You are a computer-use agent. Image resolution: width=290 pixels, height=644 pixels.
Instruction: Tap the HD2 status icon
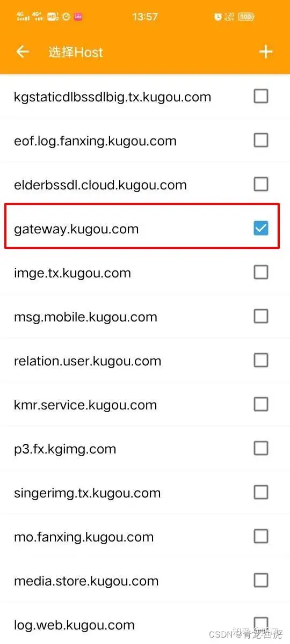53,17
